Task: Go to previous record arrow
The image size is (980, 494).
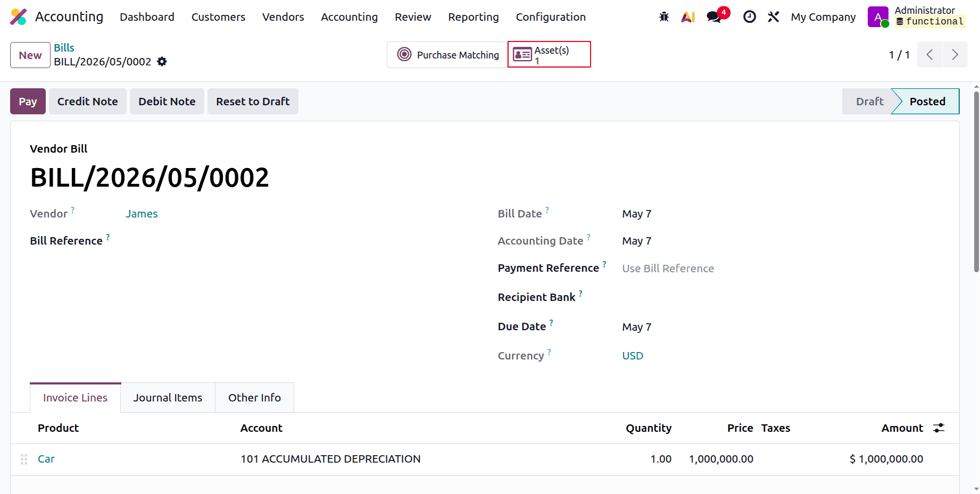Action: point(929,55)
